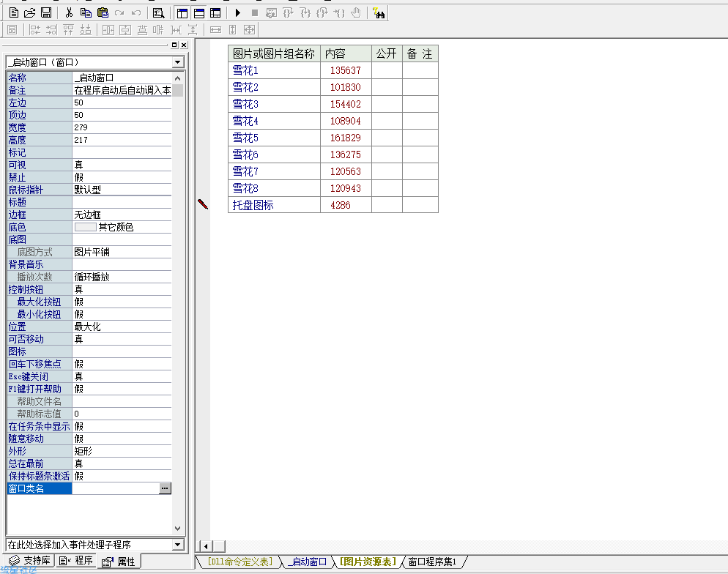Screen dimensions: 728x574
Task: Open a file with the folder icon
Action: (30, 12)
